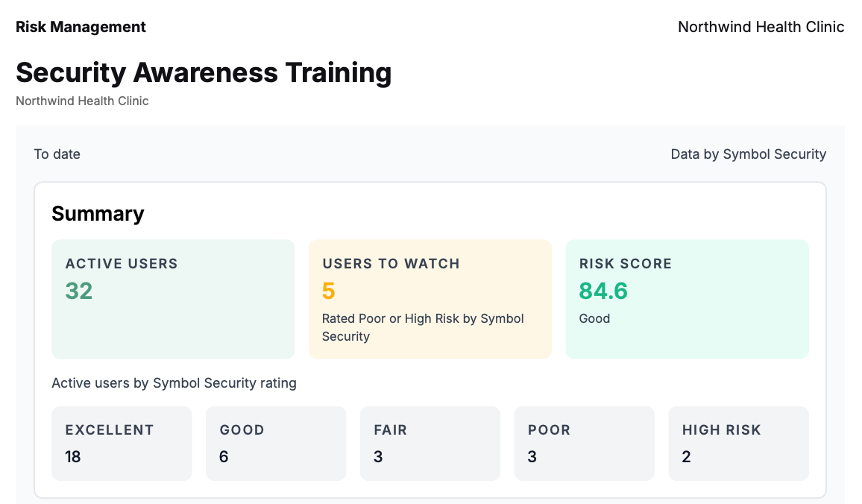Select the Excellent rating tile
Image resolution: width=862 pixels, height=504 pixels.
(x=122, y=444)
